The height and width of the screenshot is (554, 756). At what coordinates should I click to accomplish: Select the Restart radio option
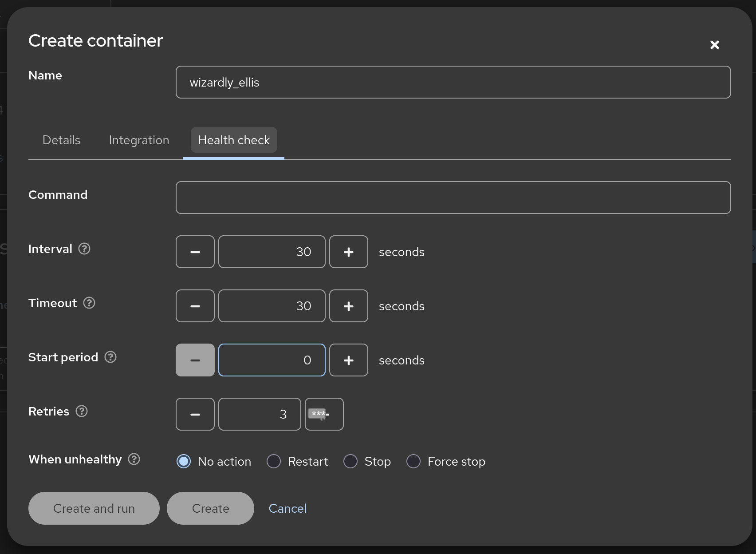coord(274,461)
